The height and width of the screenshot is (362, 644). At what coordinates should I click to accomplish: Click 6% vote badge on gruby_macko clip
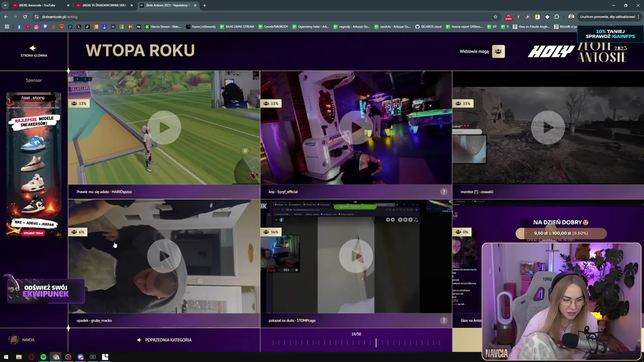(78, 232)
